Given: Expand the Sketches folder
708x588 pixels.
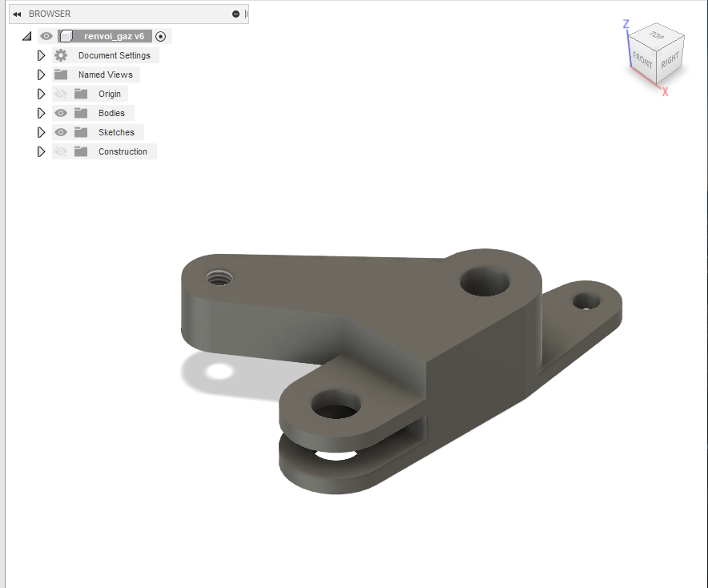Looking at the screenshot, I should tap(41, 132).
